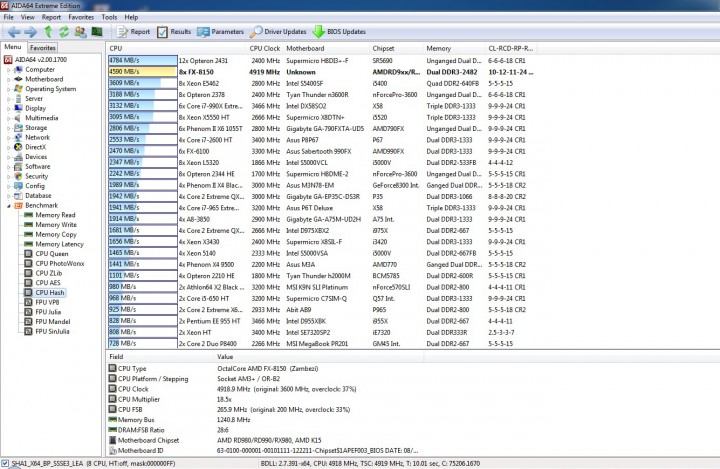720x469 pixels.
Task: Go back with the blue left arrow
Action: coord(14,32)
